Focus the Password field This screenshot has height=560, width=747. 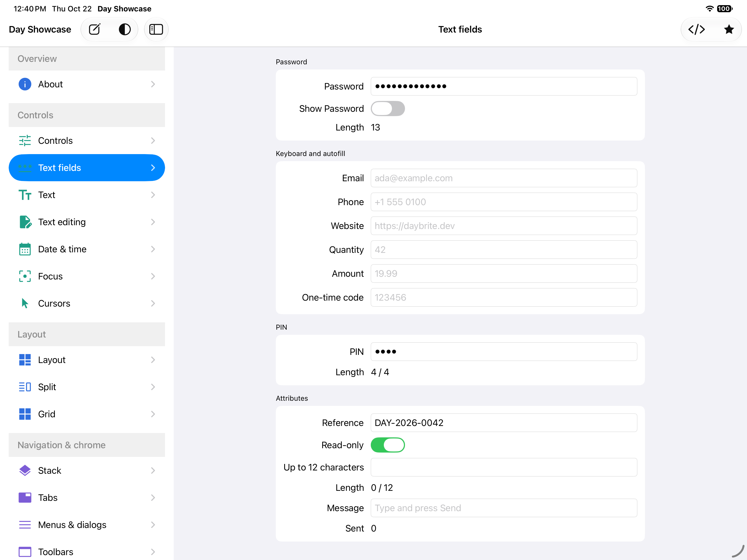tap(504, 86)
